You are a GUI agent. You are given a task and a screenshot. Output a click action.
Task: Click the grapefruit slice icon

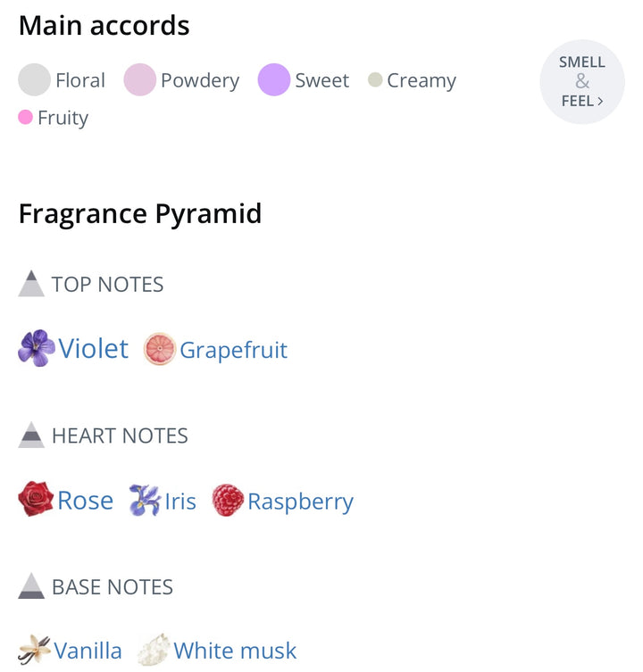tap(160, 349)
